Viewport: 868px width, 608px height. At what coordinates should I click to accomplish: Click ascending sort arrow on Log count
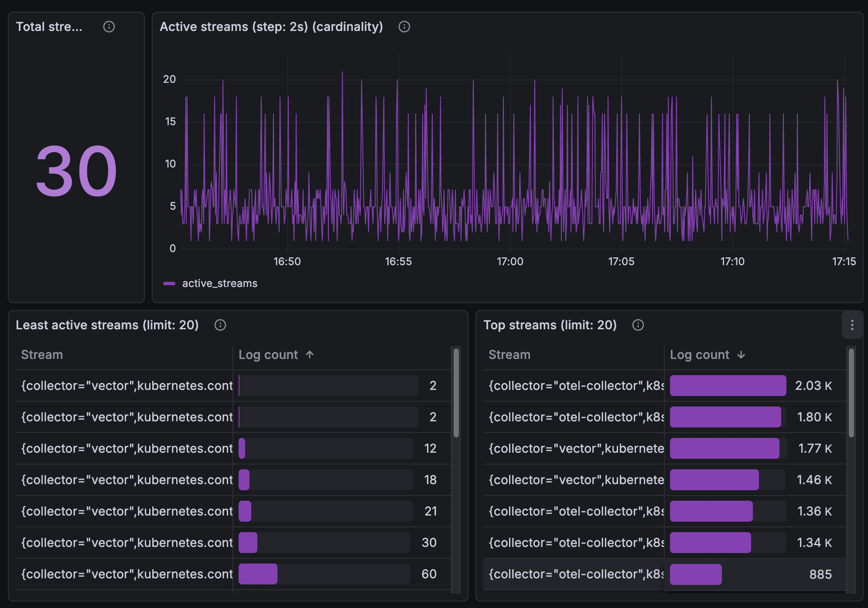[x=310, y=355]
